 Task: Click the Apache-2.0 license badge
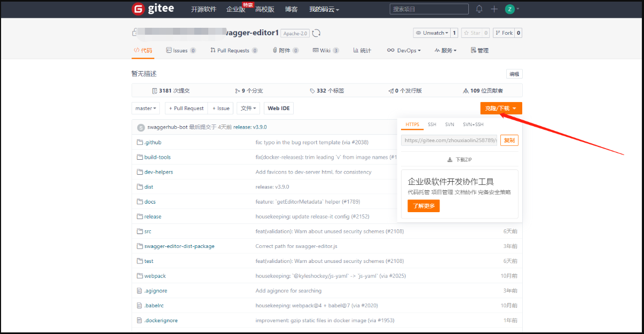pyautogui.click(x=295, y=33)
